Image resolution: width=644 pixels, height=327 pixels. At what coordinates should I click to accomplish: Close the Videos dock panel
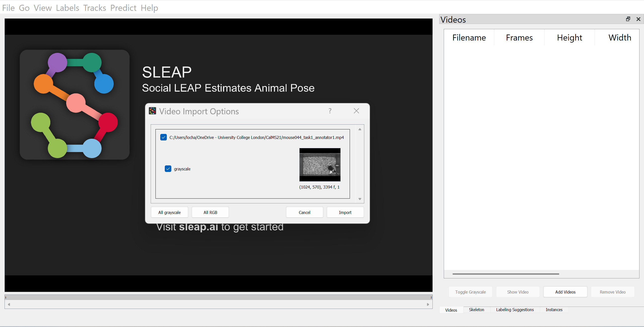[638, 19]
